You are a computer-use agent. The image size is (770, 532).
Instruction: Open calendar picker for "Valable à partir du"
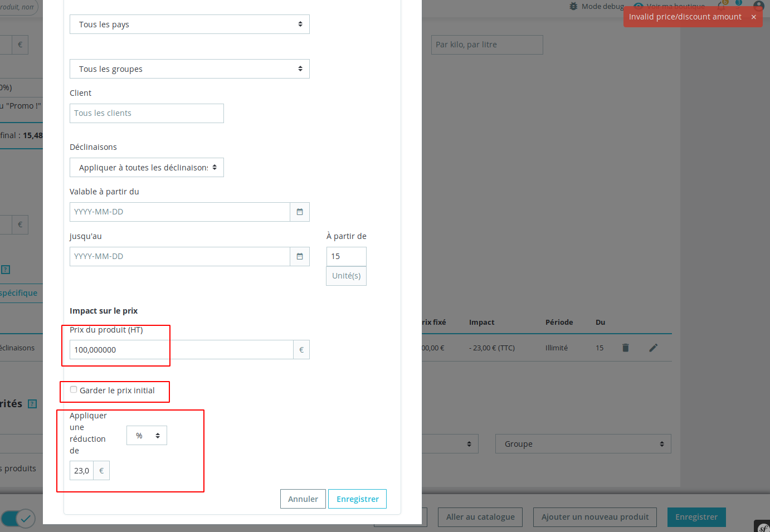tap(300, 212)
